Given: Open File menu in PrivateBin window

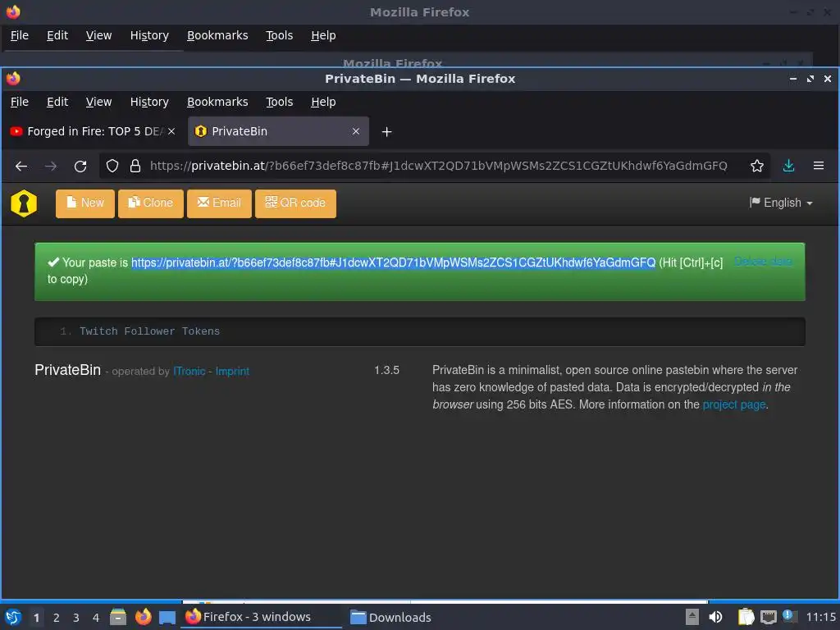Looking at the screenshot, I should click(x=20, y=102).
